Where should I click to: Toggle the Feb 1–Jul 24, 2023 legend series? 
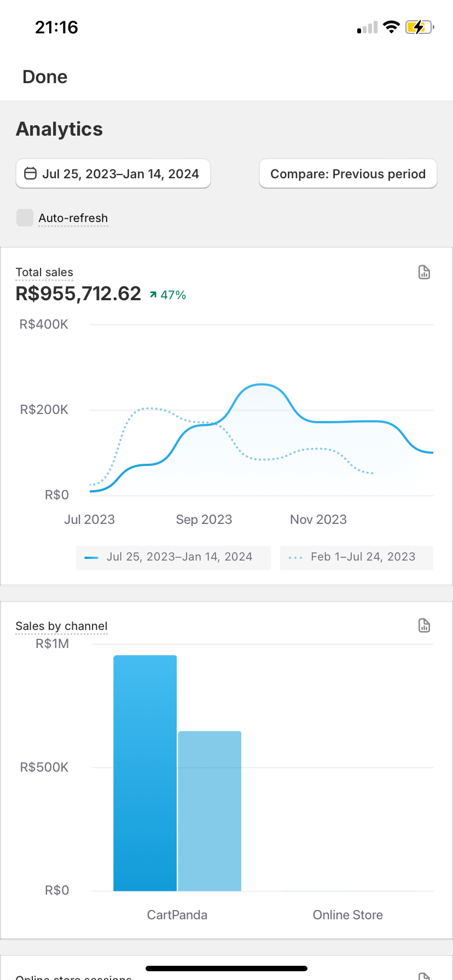pos(357,557)
